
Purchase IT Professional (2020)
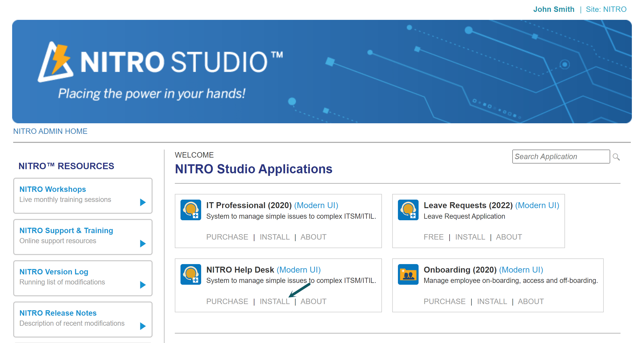[227, 237]
